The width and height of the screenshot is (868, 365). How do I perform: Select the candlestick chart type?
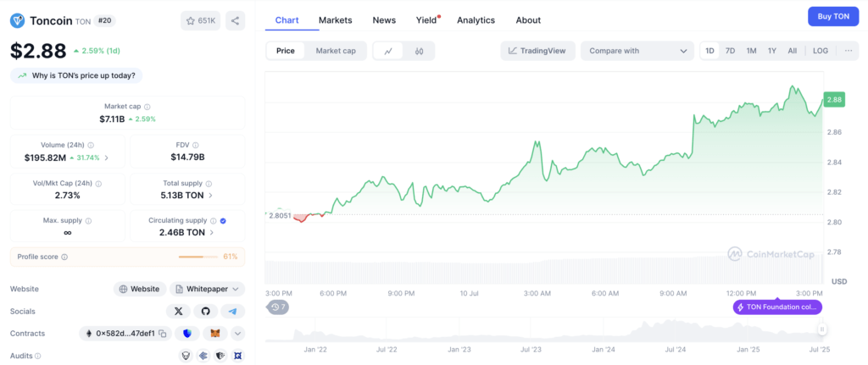point(419,51)
